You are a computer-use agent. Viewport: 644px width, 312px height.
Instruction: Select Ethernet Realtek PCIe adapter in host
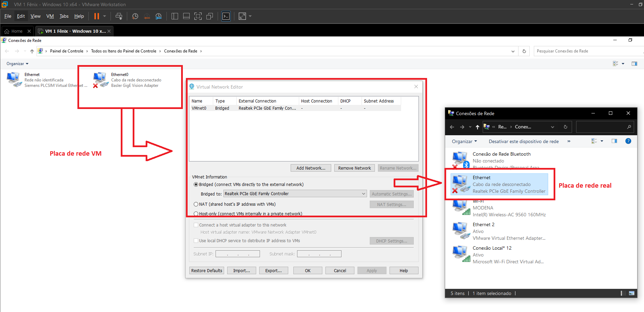click(x=499, y=184)
